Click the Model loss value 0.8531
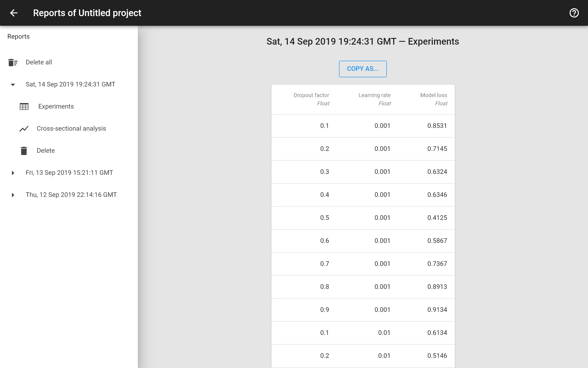Viewport: 588px width, 368px height. click(x=437, y=126)
